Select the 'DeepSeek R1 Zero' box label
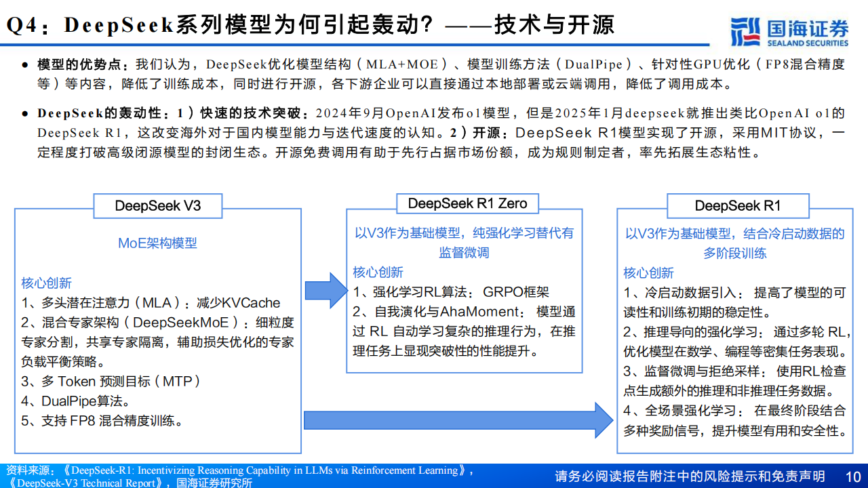The height and width of the screenshot is (488, 868). (467, 203)
